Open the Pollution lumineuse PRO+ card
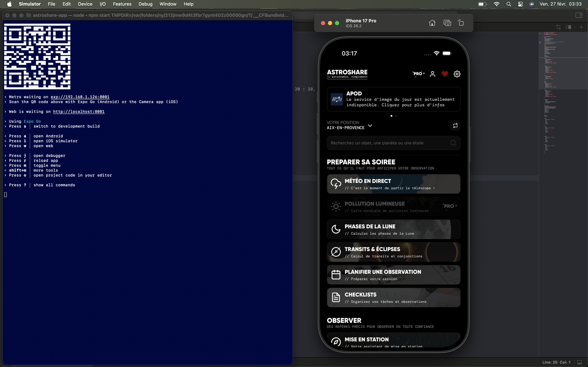588x367 pixels. [x=394, y=206]
